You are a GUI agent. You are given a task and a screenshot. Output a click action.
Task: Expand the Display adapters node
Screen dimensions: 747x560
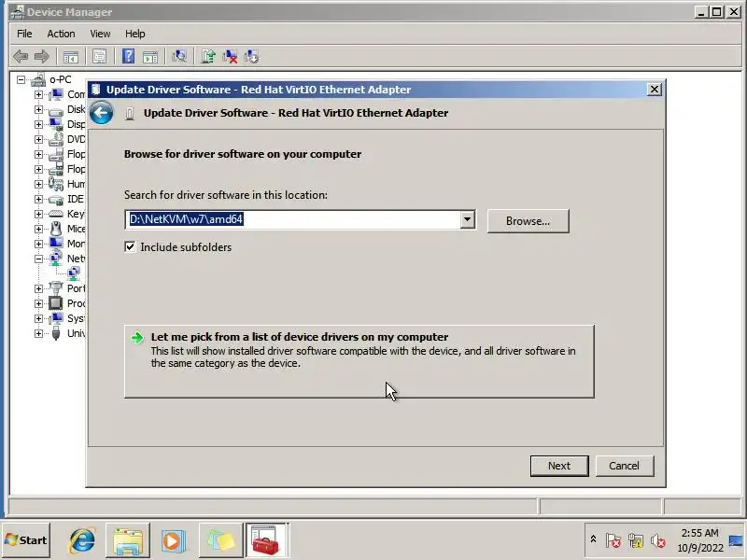coord(38,124)
